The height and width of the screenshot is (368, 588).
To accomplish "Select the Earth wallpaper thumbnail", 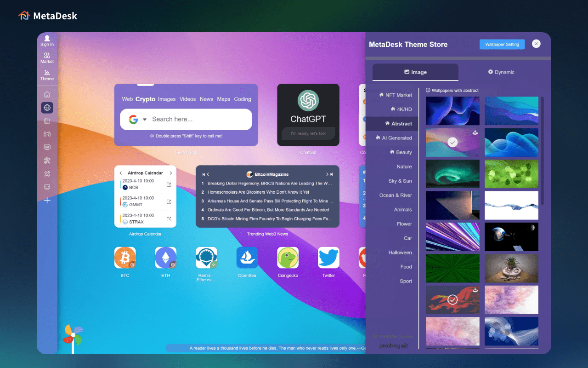I will pyautogui.click(x=511, y=237).
